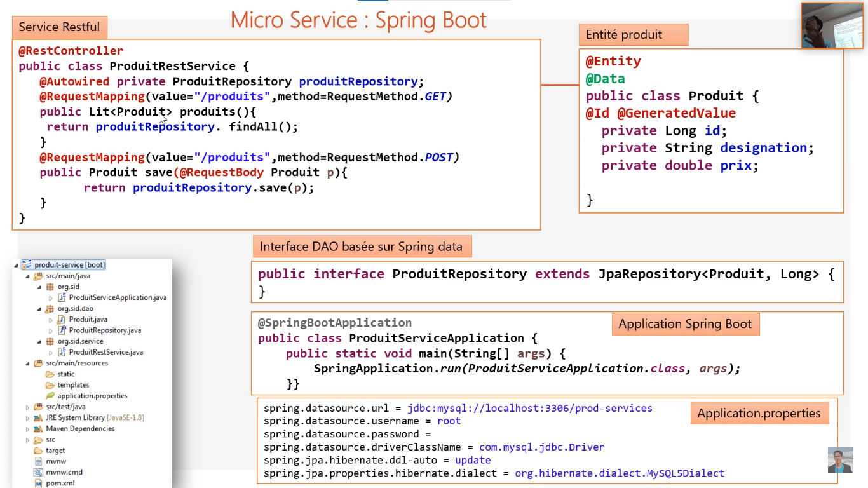
Task: Click the templates folder icon
Action: click(50, 385)
